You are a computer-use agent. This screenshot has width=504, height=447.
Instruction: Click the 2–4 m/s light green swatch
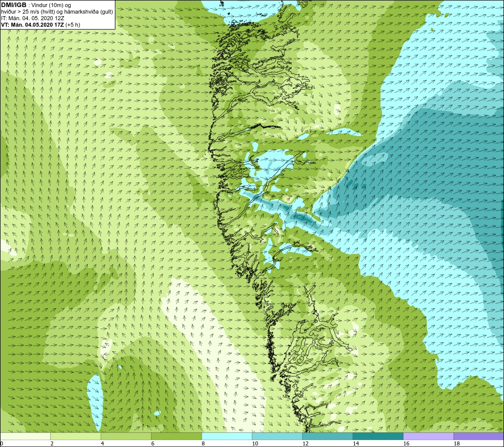coord(76,436)
